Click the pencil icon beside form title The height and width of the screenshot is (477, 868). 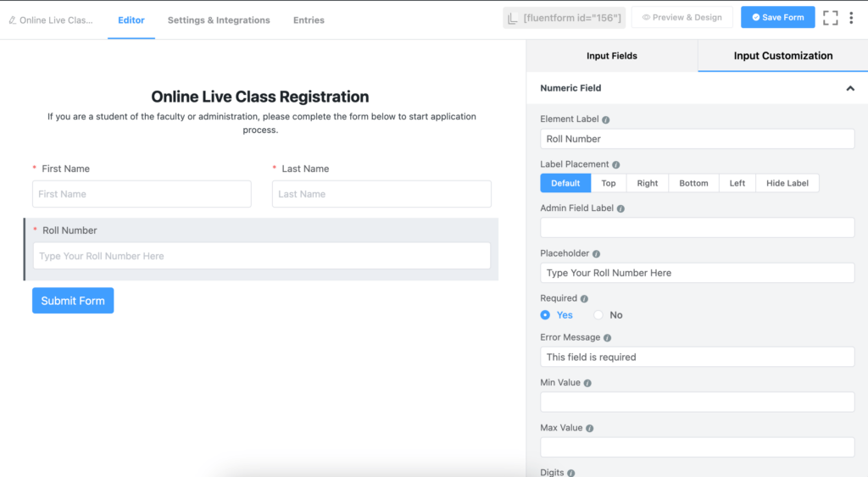click(x=12, y=20)
